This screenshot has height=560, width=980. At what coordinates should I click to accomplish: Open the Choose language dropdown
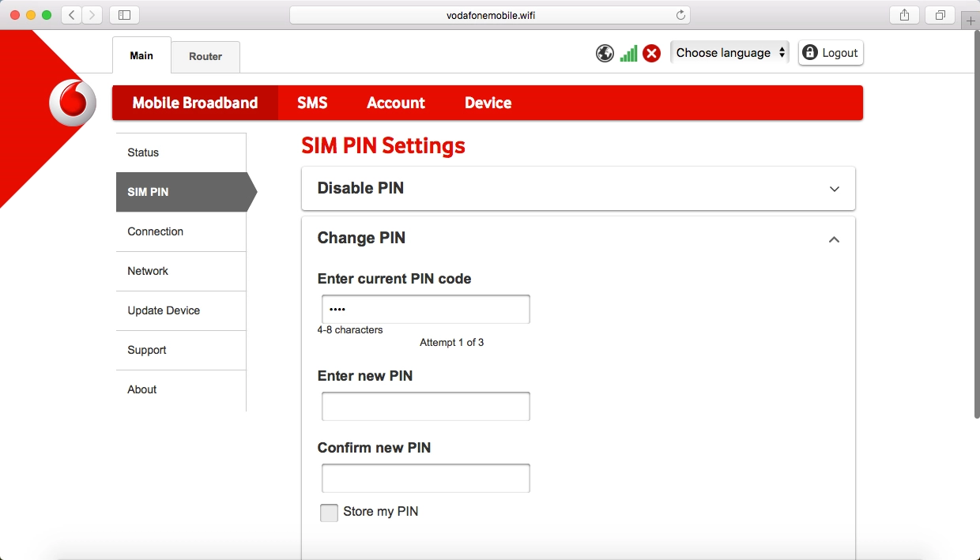(x=729, y=53)
